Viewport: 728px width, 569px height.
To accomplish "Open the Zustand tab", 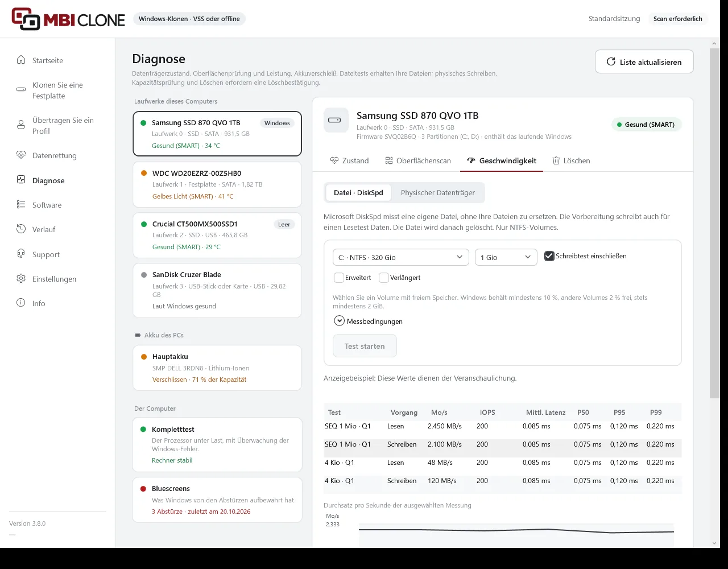I will point(350,161).
